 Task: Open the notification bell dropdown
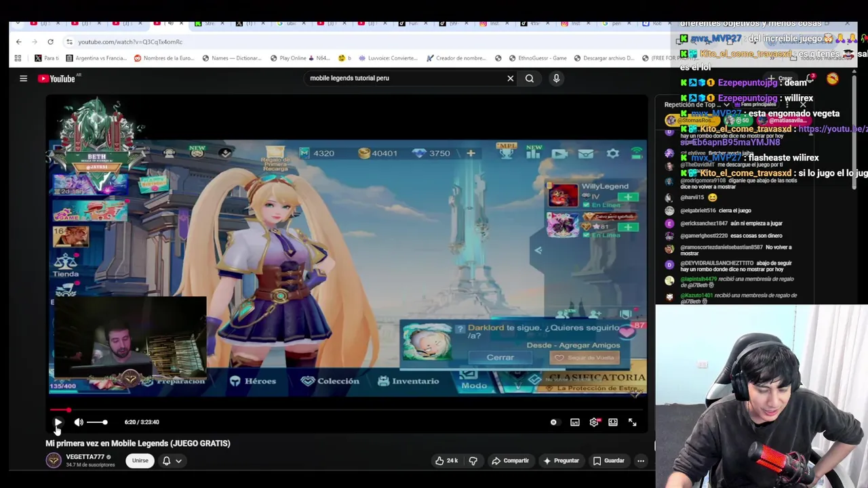coord(172,461)
